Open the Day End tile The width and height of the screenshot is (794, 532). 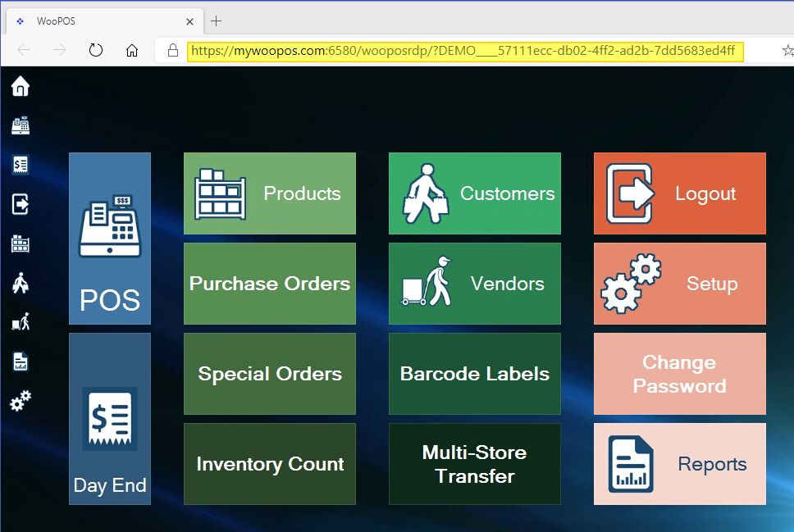click(x=110, y=419)
